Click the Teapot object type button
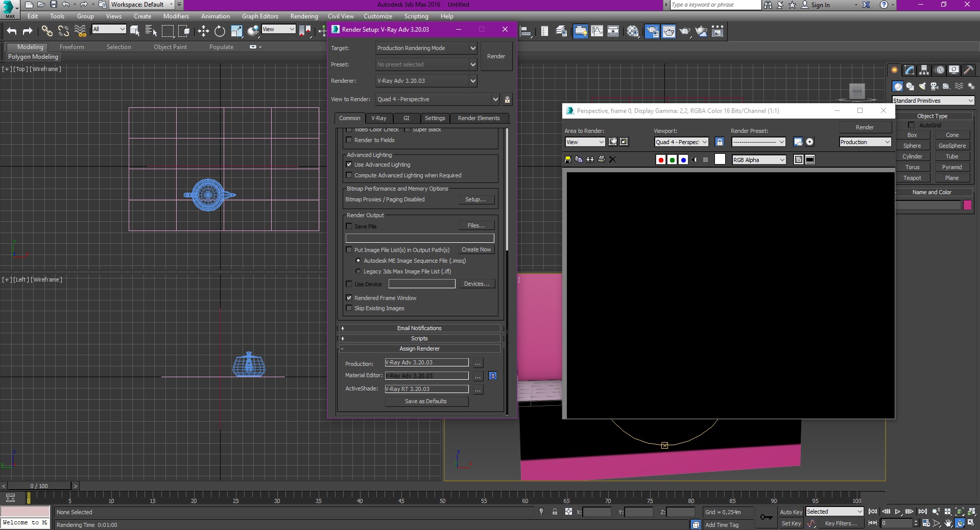The height and width of the screenshot is (530, 980). tap(912, 178)
